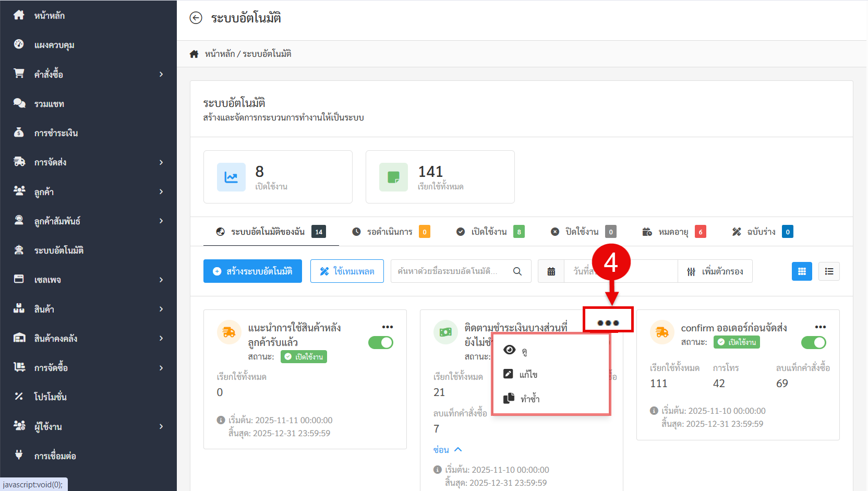Click the ใช้เทมเพลต button

(347, 271)
